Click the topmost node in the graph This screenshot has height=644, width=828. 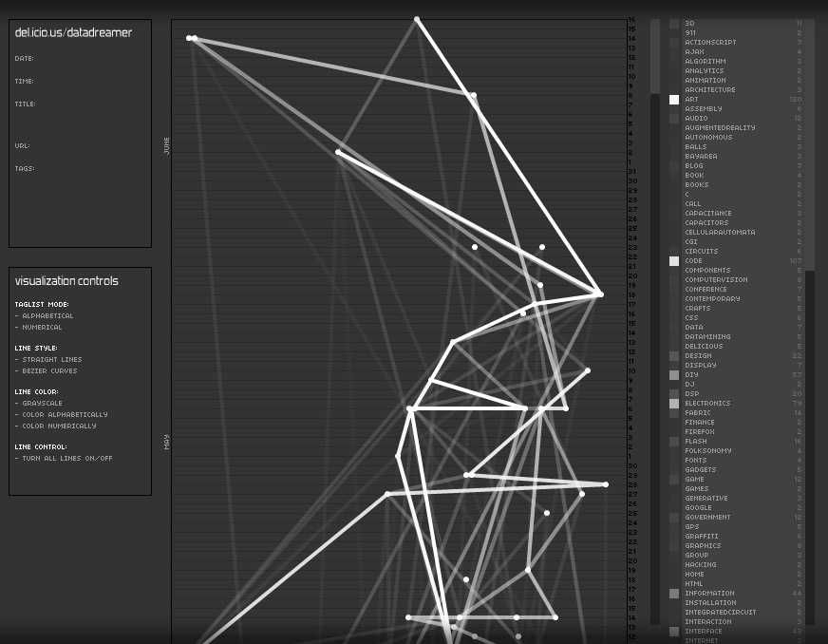417,19
